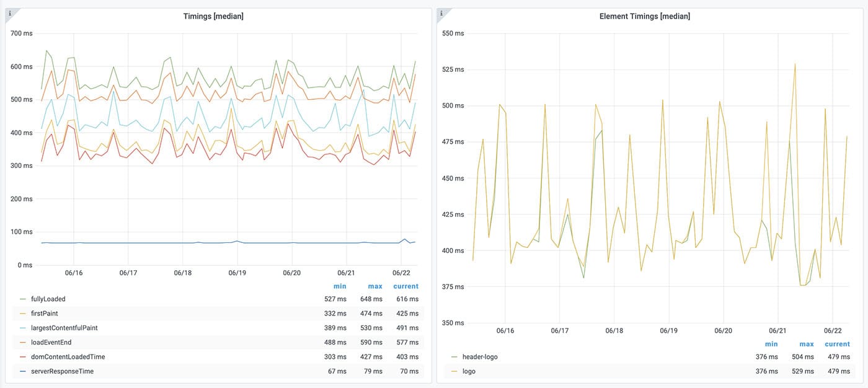Click the green fullyLoaded color swatch
This screenshot has width=868, height=388.
pyautogui.click(x=23, y=299)
